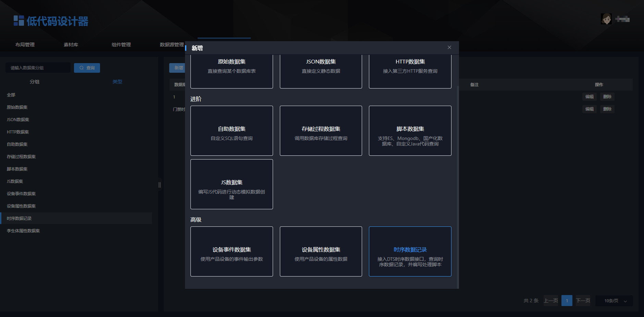Click the 新增 button behind the dialog
This screenshot has width=644, height=317.
pos(177,68)
